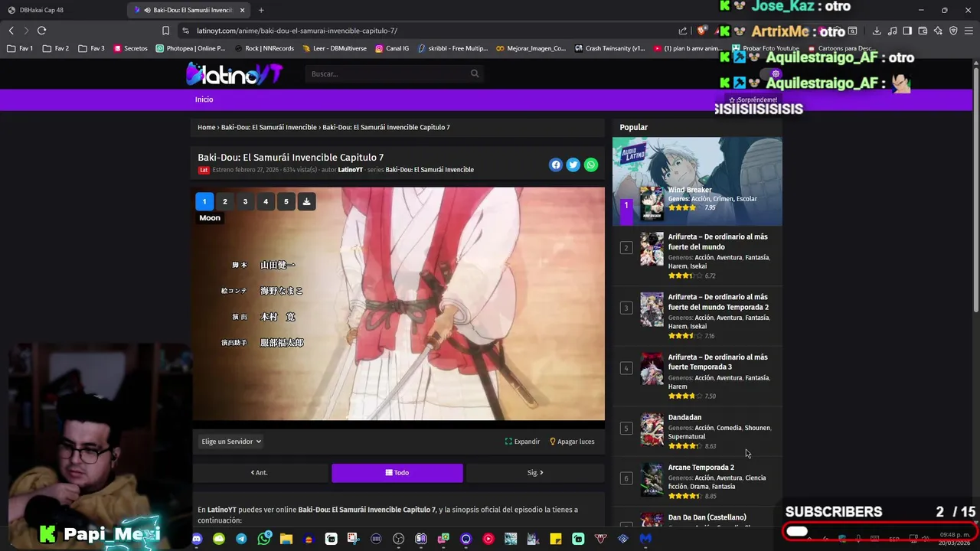Open Arifureta Temporada 2 thumbnail
Screen dimensions: 980x551
652,309
